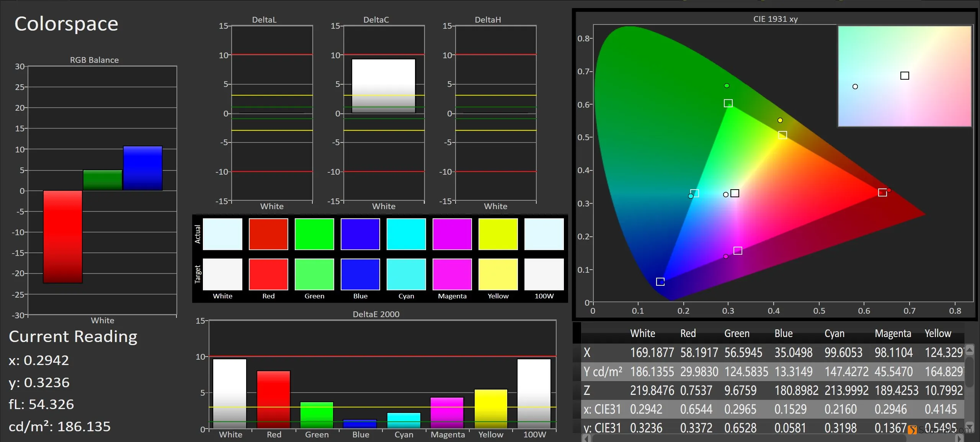Click the Green column header in data table
The image size is (980, 442).
coord(737,333)
